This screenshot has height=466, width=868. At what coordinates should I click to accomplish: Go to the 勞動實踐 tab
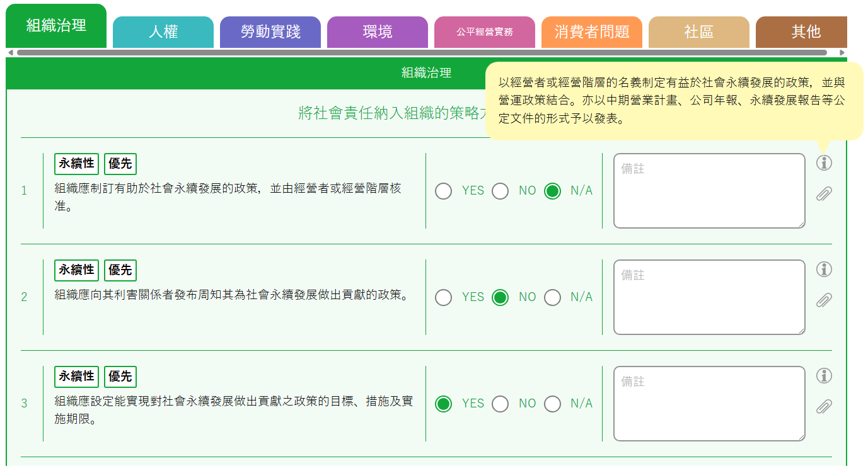click(x=270, y=32)
